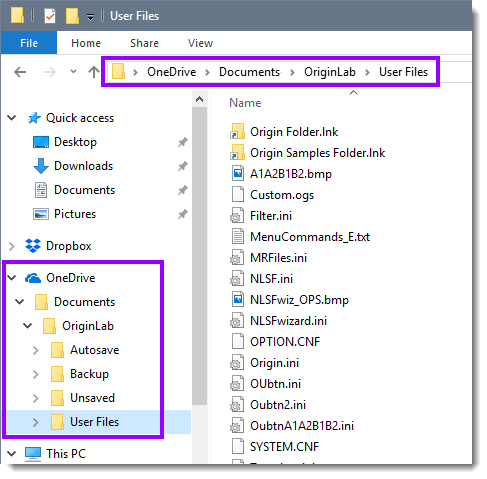Viewport: 487px width, 479px height.
Task: Select the Dropbox icon in navigation pane
Action: pyautogui.click(x=33, y=246)
